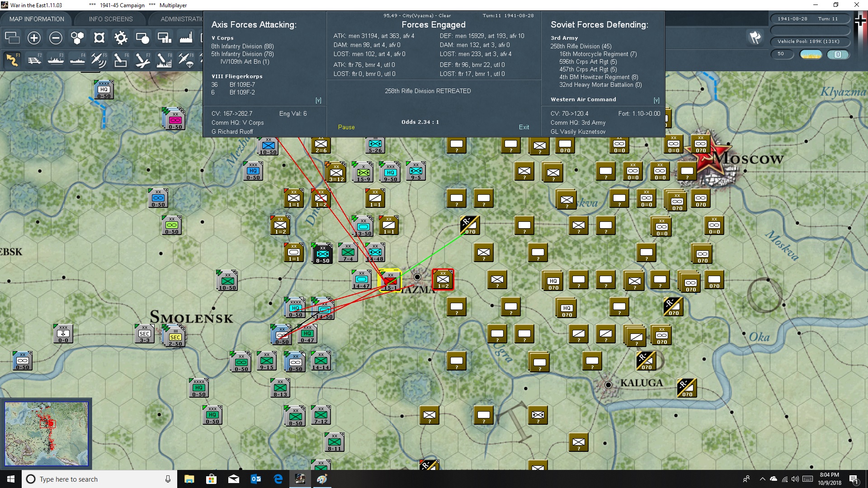Click the 258th Rifle Division entry
The width and height of the screenshot is (868, 488).
[x=581, y=46]
